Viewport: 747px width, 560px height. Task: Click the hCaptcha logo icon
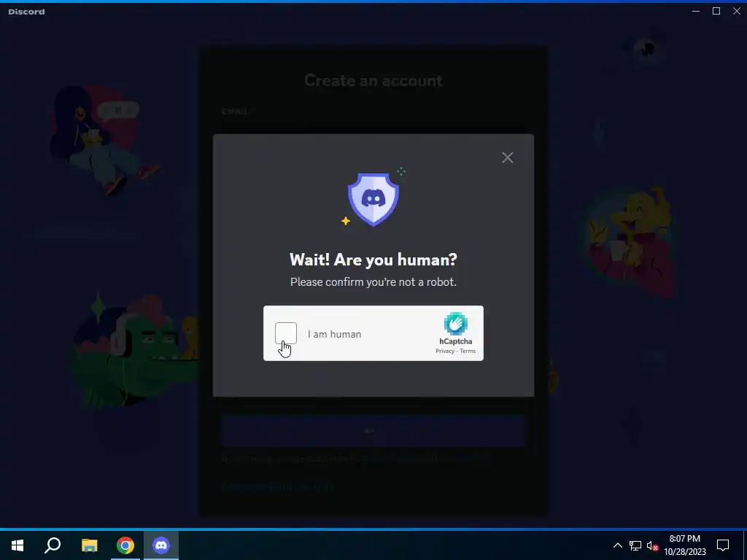(x=455, y=324)
